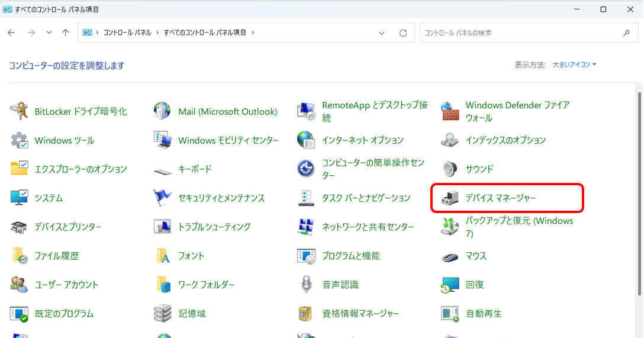Open the サウンド link text
The height and width of the screenshot is (338, 644).
479,169
